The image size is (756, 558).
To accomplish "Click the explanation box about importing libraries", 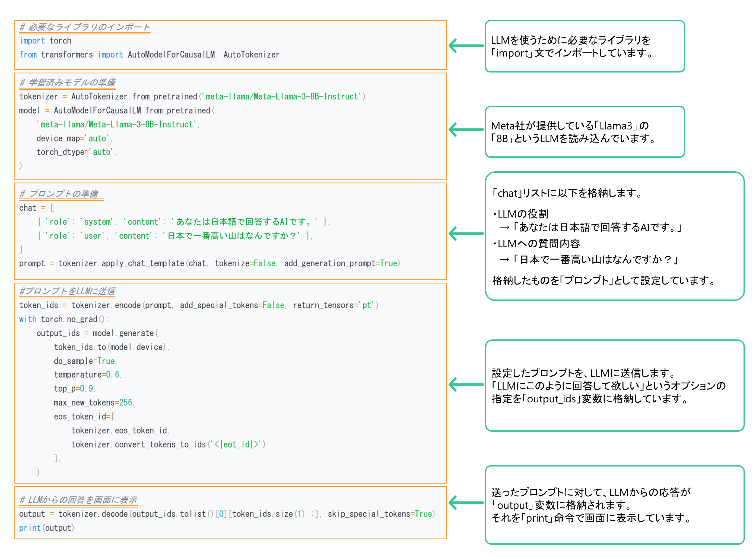I will (585, 46).
